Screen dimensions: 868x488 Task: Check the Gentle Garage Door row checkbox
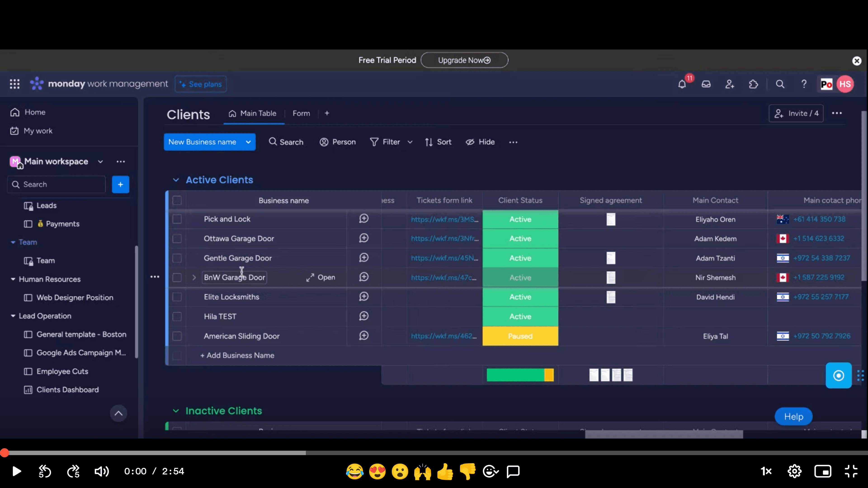[x=177, y=258]
